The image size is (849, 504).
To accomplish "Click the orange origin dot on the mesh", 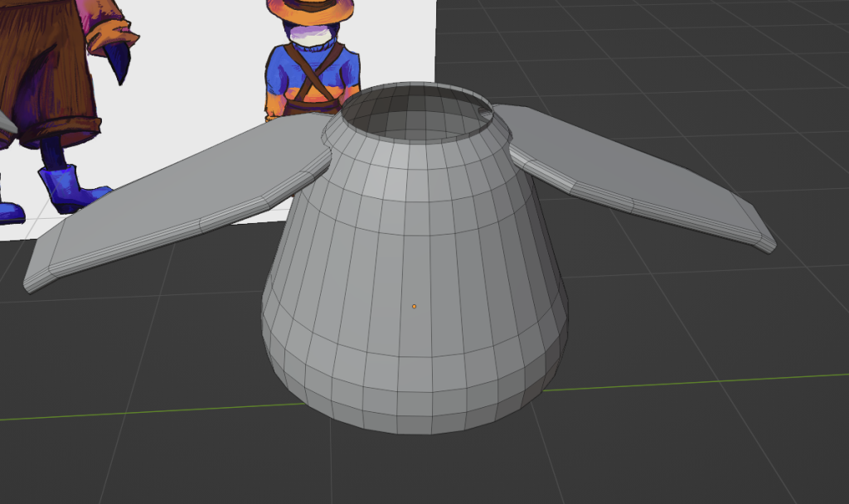I will click(x=414, y=307).
